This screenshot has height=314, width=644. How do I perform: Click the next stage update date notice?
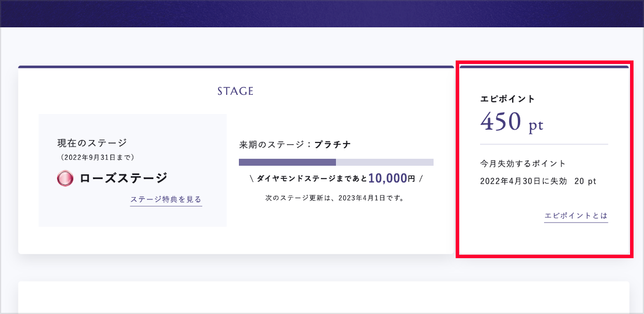point(335,198)
